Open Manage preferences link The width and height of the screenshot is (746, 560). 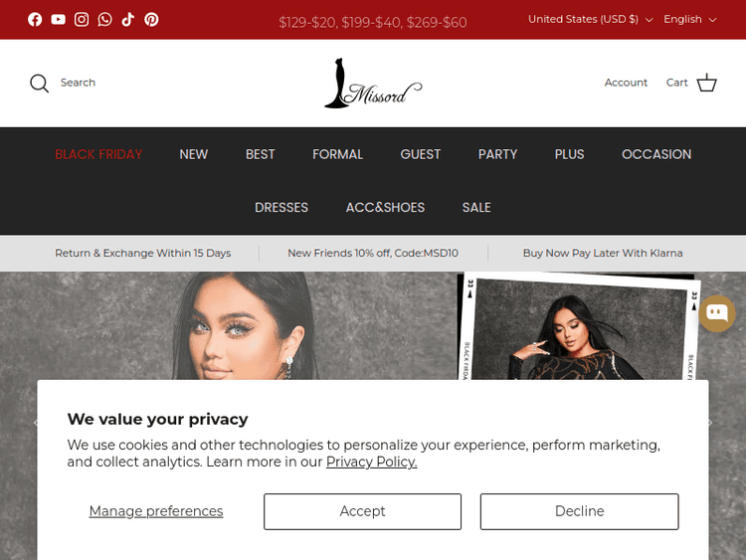(x=156, y=511)
